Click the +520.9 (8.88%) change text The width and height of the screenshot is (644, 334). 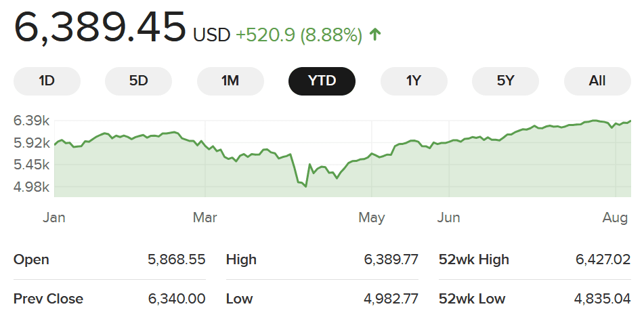coord(299,35)
